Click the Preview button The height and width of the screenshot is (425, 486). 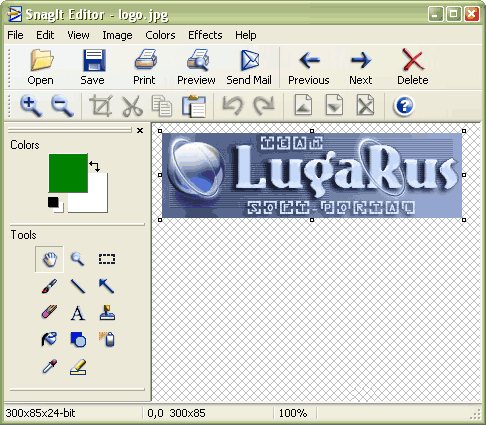click(x=196, y=67)
